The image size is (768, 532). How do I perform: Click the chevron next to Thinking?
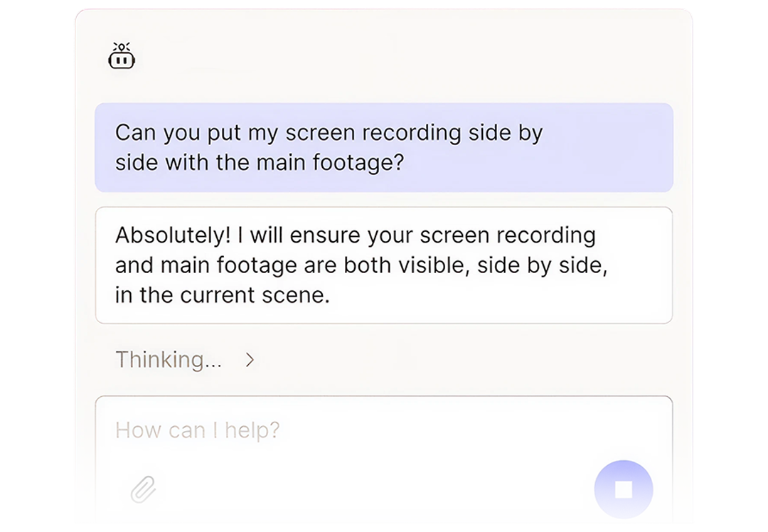(x=250, y=360)
